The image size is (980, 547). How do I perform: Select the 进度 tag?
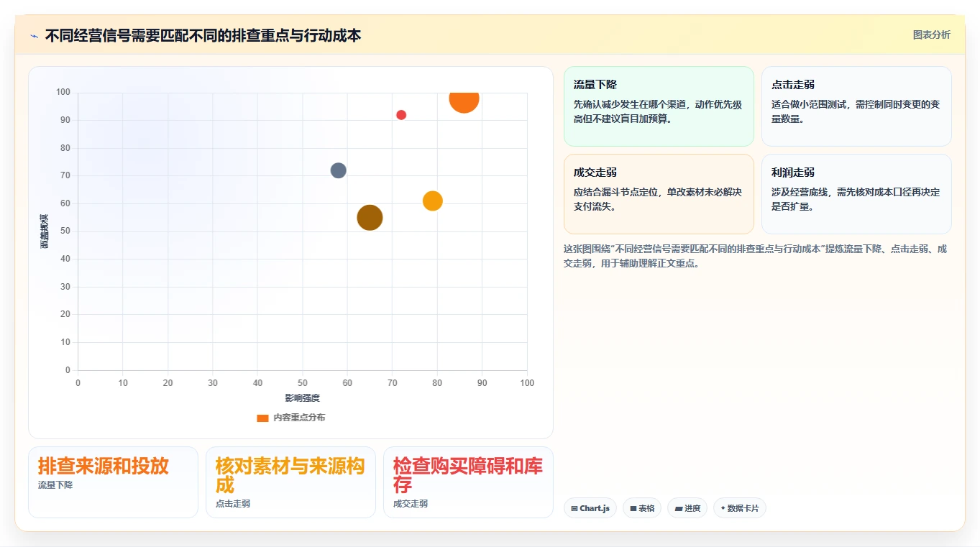[x=687, y=508]
